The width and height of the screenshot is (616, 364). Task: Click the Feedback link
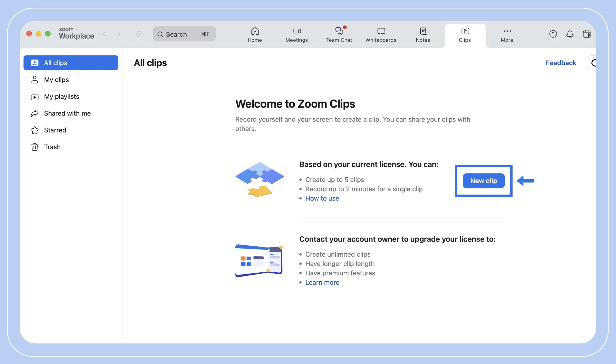coord(561,63)
